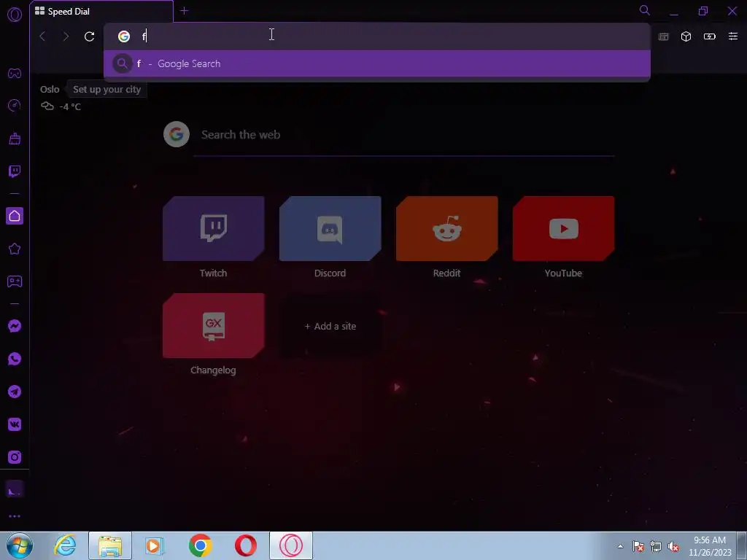Click the search tabs magnifier icon
747x560 pixels.
645,10
